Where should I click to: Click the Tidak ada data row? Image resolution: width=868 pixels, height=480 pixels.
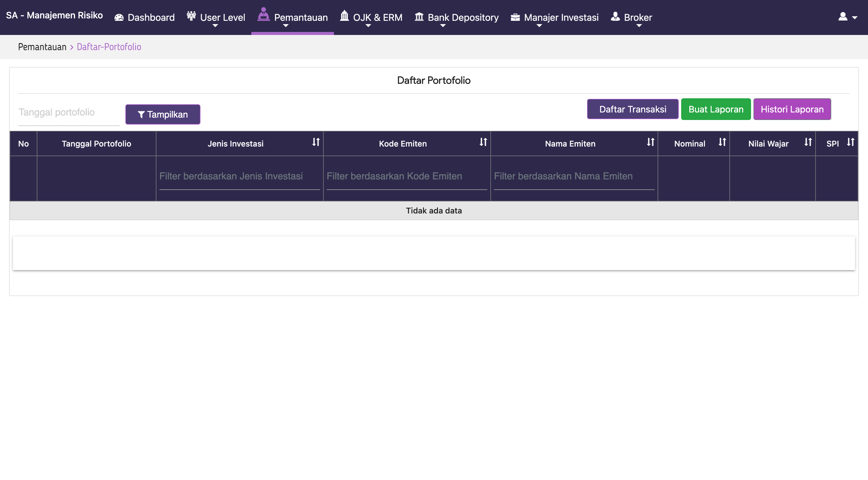[434, 211]
